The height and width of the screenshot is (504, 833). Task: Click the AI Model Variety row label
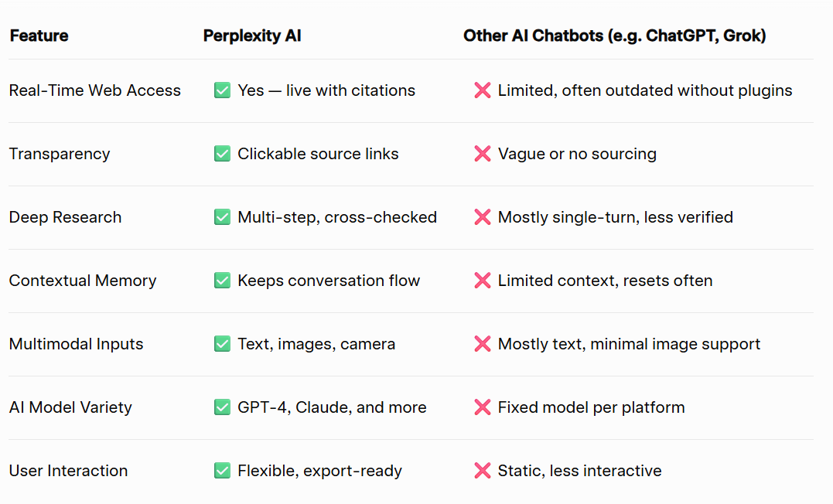pyautogui.click(x=70, y=407)
